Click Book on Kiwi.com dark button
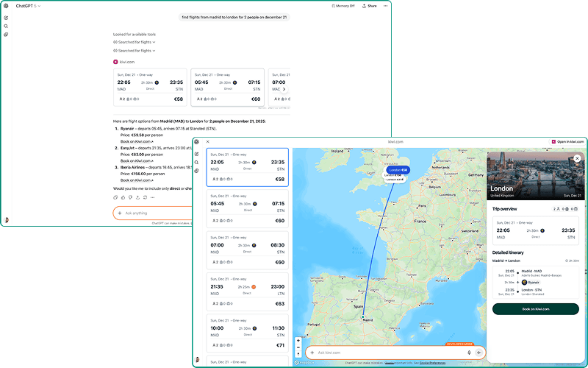The width and height of the screenshot is (588, 368). pos(536,309)
